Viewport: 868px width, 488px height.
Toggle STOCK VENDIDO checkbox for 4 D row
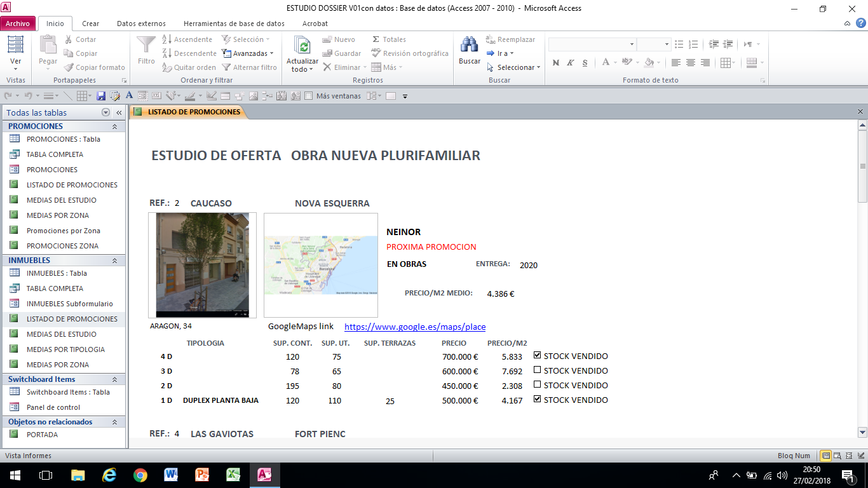tap(538, 356)
